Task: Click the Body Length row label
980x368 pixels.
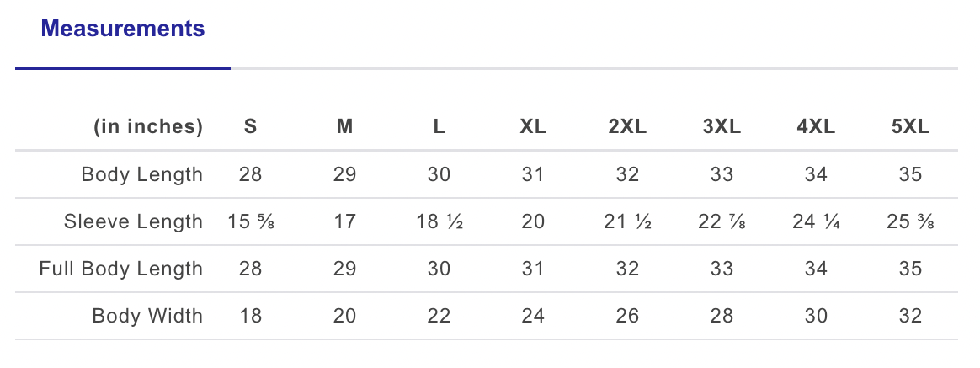Action: [x=141, y=175]
